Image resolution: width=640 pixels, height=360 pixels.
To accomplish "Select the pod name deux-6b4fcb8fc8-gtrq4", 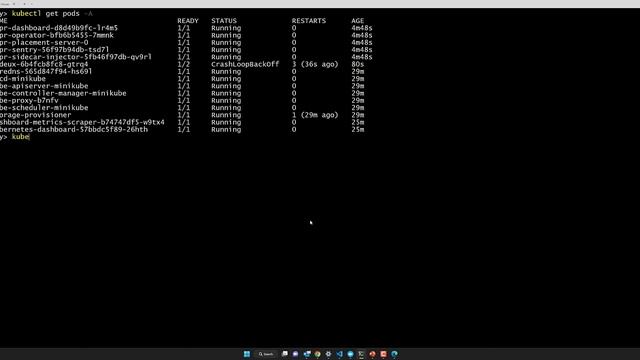I will pyautogui.click(x=44, y=64).
